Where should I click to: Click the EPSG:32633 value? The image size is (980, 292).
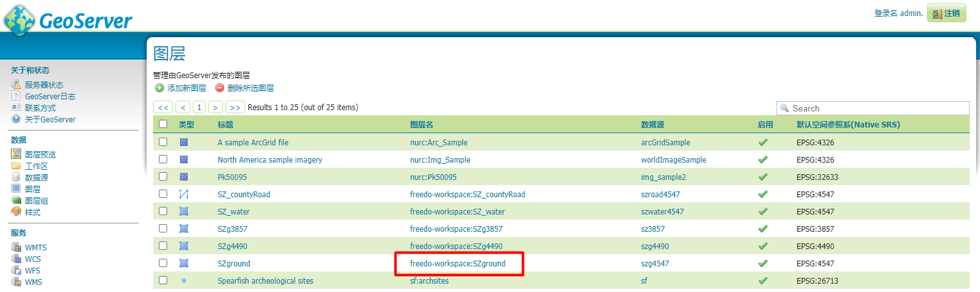[x=817, y=177]
